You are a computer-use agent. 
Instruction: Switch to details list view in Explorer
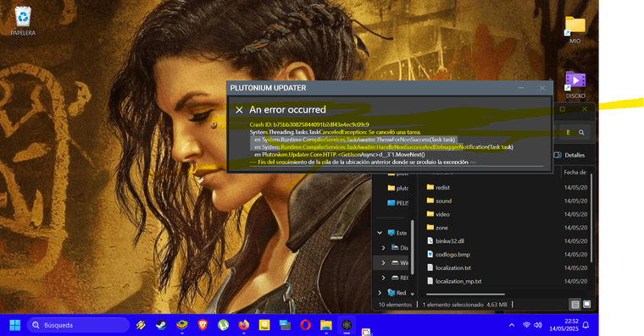coord(575,305)
